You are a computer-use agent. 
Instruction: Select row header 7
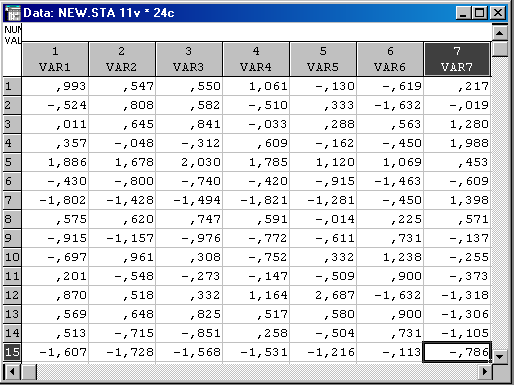point(12,200)
